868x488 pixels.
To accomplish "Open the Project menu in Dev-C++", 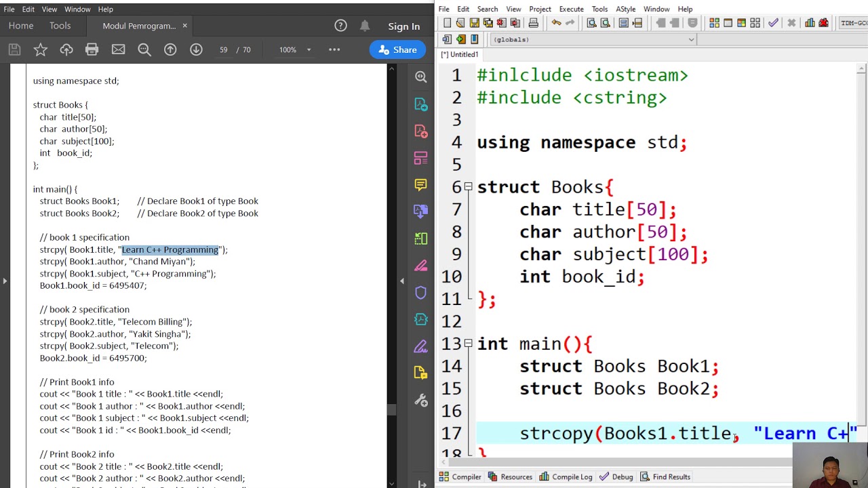I will [540, 9].
